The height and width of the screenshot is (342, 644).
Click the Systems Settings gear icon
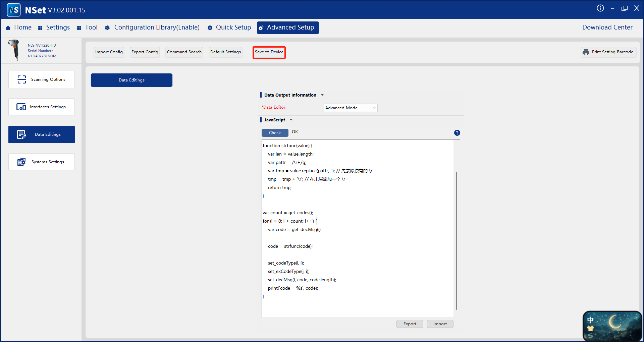click(21, 162)
